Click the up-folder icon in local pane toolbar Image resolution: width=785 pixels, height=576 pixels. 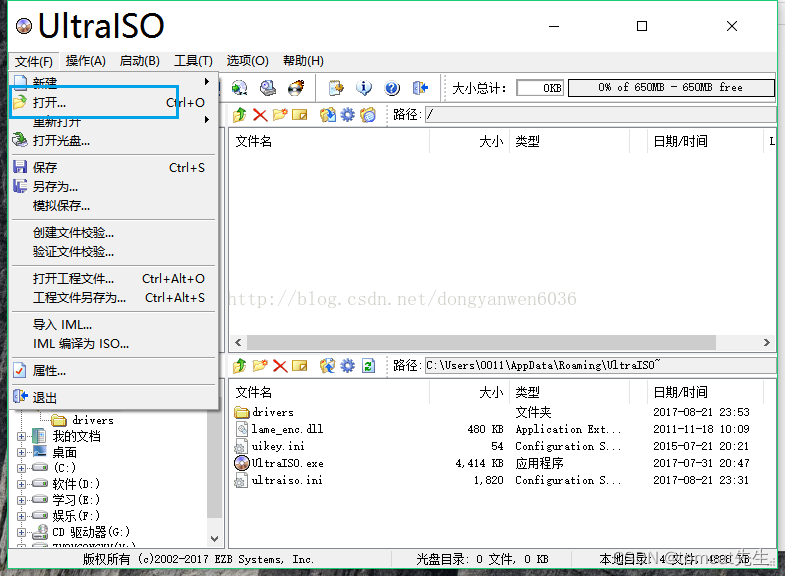(x=240, y=366)
